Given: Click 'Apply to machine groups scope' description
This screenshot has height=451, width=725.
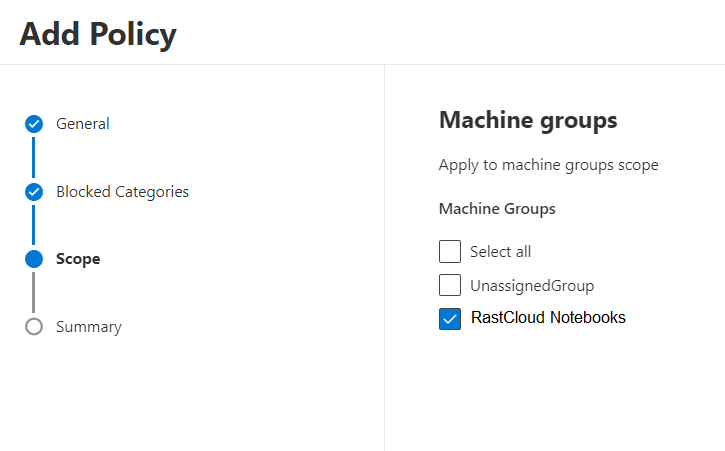Looking at the screenshot, I should click(548, 165).
